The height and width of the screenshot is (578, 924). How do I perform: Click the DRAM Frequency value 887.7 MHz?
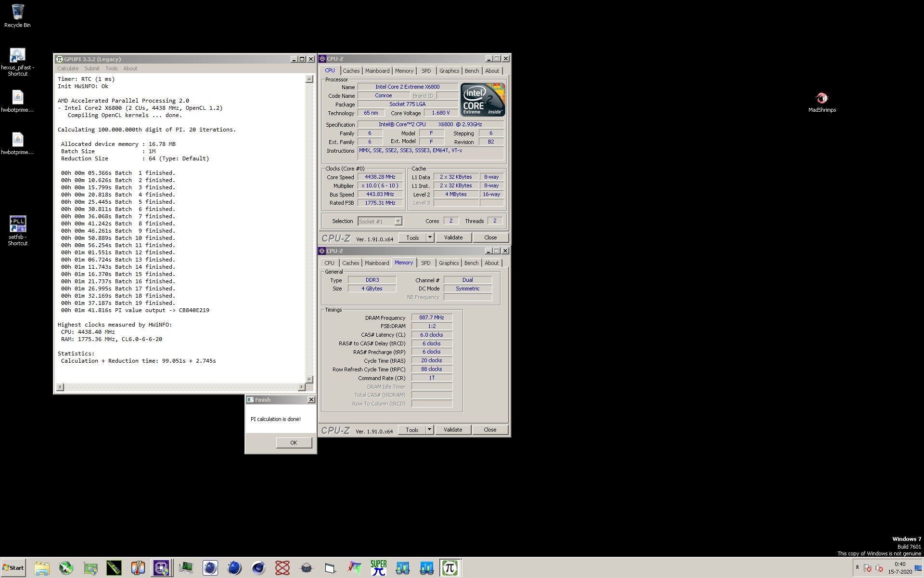coord(432,317)
